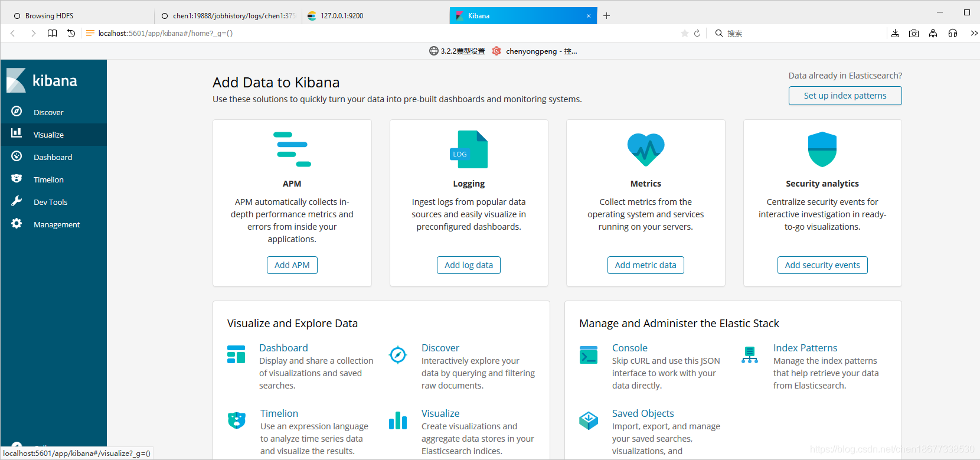Click the Timelion bear icon in Explore section
This screenshot has height=460, width=980.
pyautogui.click(x=237, y=420)
